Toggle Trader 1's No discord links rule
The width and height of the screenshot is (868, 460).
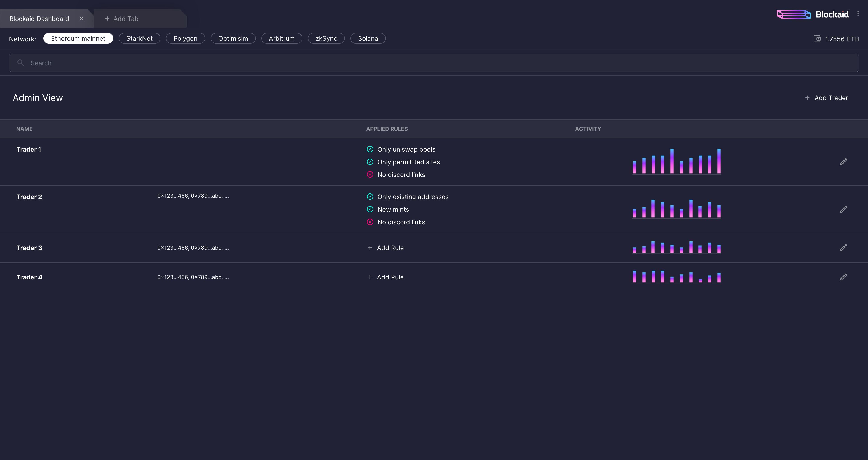click(x=370, y=175)
